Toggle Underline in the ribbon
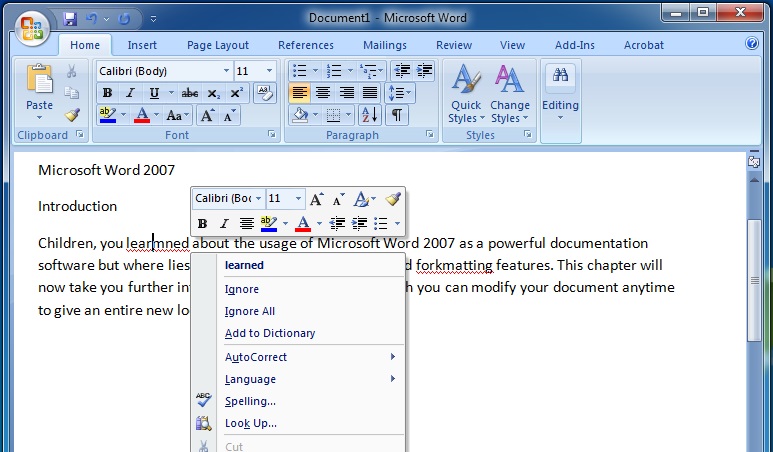This screenshot has width=773, height=452. [154, 93]
